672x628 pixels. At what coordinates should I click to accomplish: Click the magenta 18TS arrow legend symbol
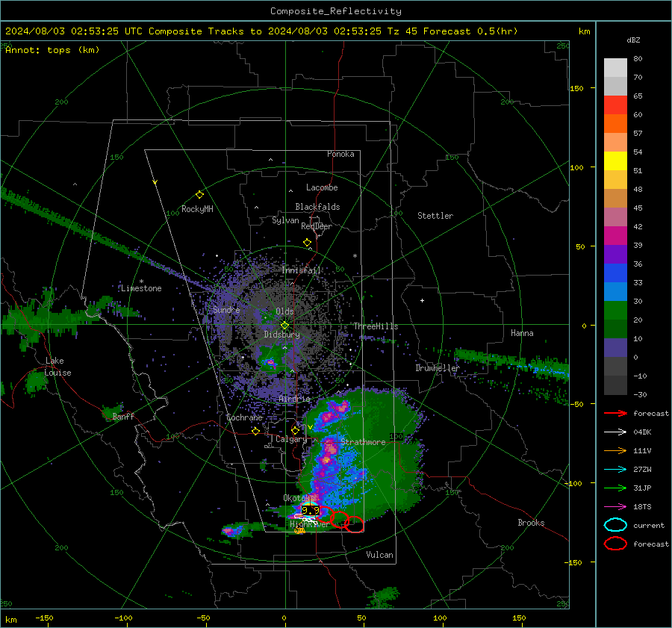(615, 507)
